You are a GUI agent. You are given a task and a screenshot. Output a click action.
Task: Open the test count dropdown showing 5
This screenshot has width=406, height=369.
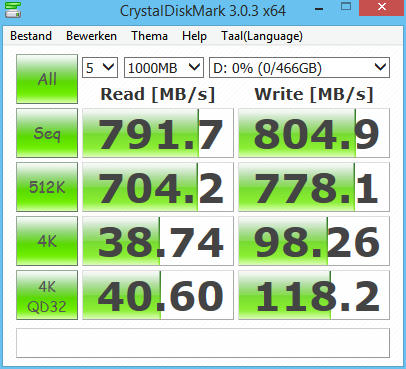(x=100, y=68)
